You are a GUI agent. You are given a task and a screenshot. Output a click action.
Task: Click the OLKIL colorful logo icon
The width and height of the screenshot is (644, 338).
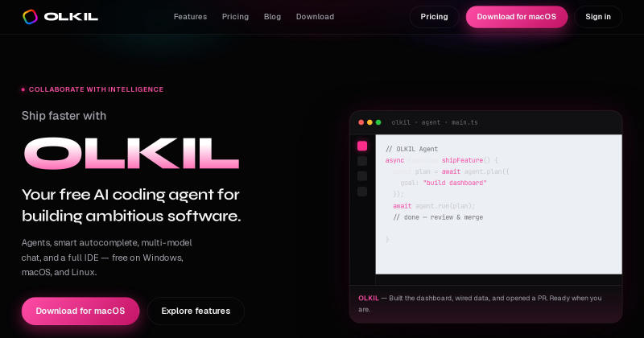(30, 17)
